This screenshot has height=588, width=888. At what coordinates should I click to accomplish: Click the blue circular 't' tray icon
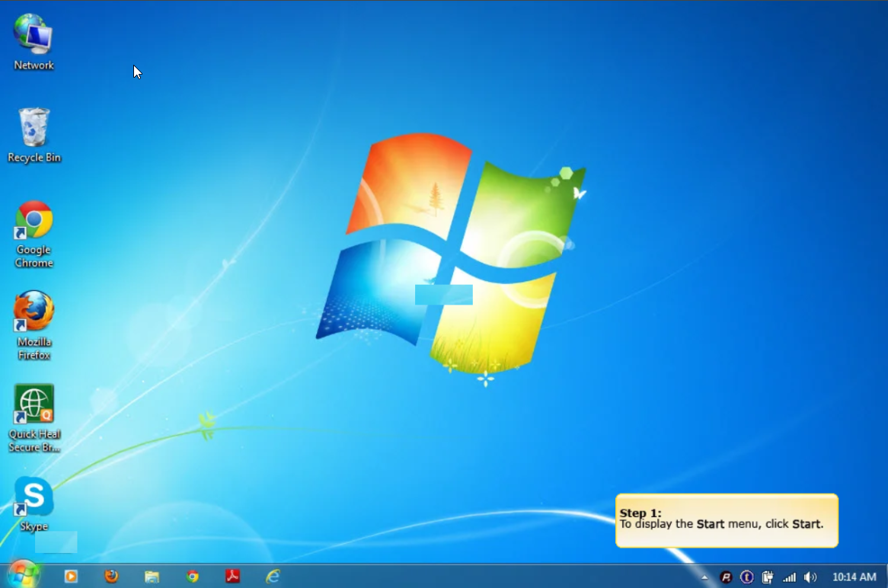click(747, 577)
